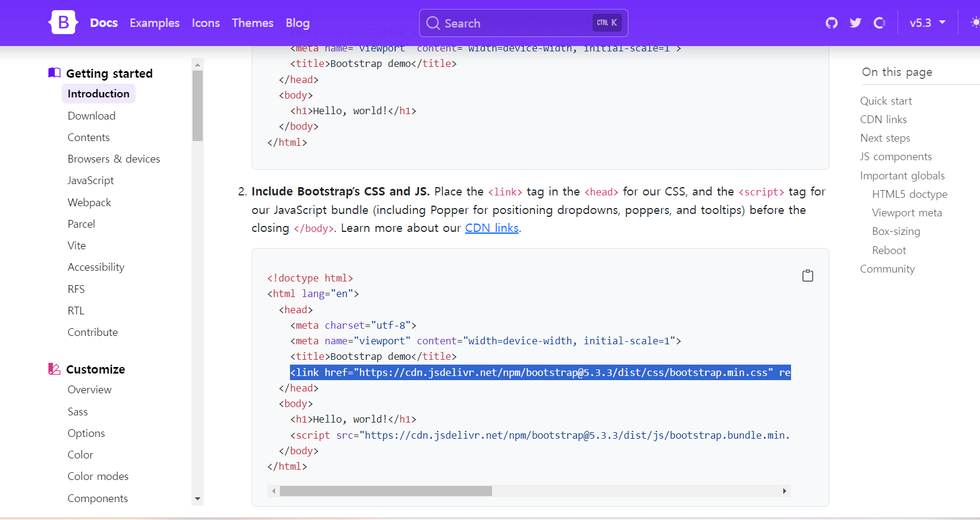Open Contribute sidebar link
Viewport: 980px width, 520px height.
point(93,332)
